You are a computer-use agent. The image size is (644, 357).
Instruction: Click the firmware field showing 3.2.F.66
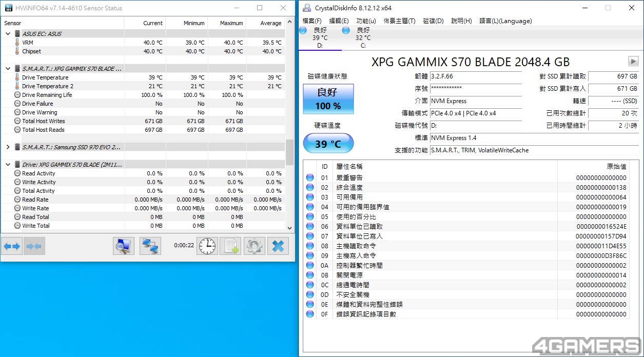point(476,76)
